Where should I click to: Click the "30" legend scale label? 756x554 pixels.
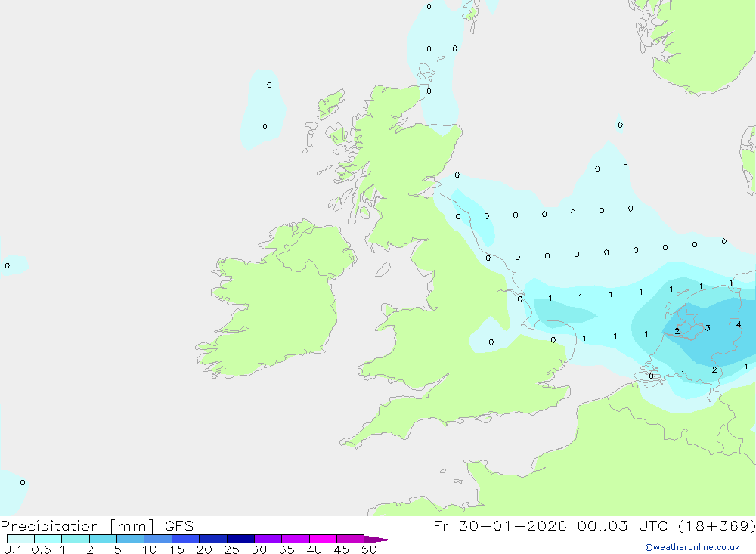(259, 549)
